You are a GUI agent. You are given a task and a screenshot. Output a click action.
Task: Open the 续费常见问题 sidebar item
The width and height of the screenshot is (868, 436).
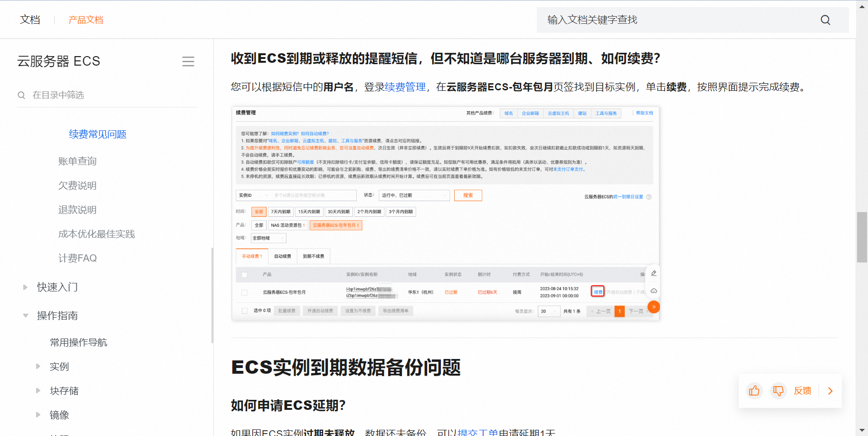click(97, 135)
